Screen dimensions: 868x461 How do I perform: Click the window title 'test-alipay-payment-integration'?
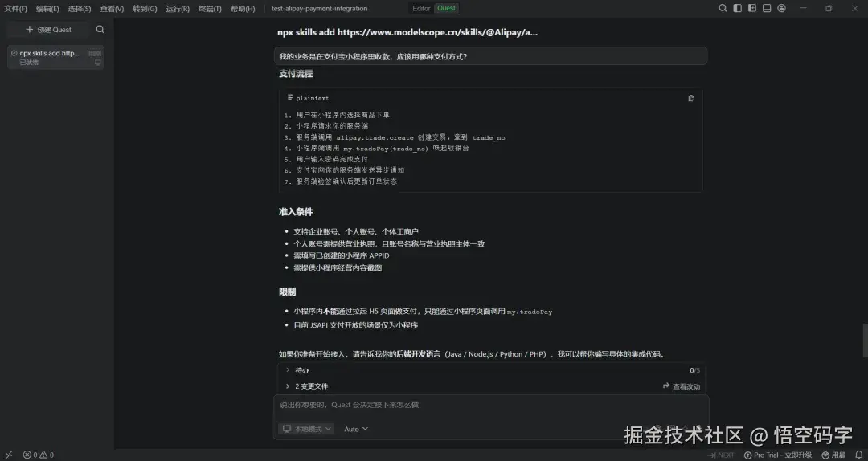point(319,9)
